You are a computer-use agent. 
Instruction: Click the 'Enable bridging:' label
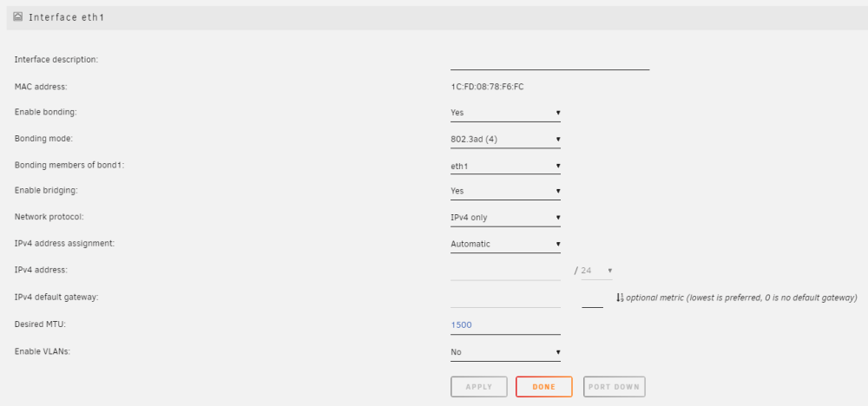[46, 190]
